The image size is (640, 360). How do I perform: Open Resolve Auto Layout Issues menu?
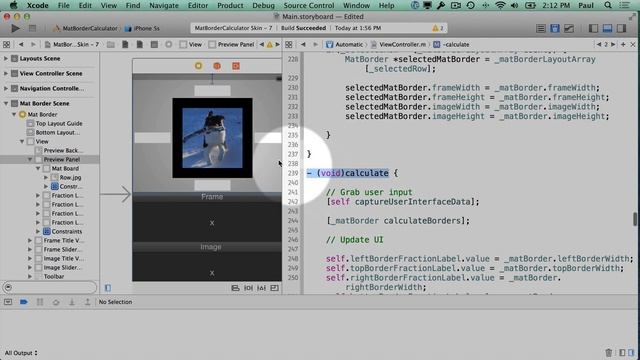tap(261, 288)
